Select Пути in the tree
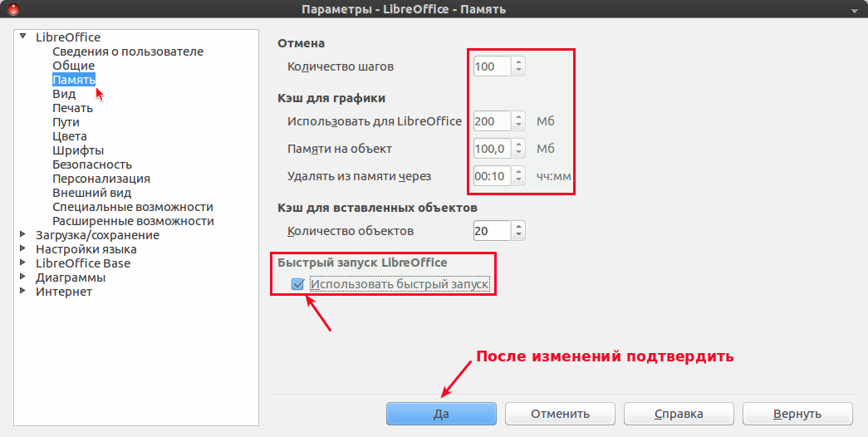This screenshot has width=868, height=437. point(66,122)
